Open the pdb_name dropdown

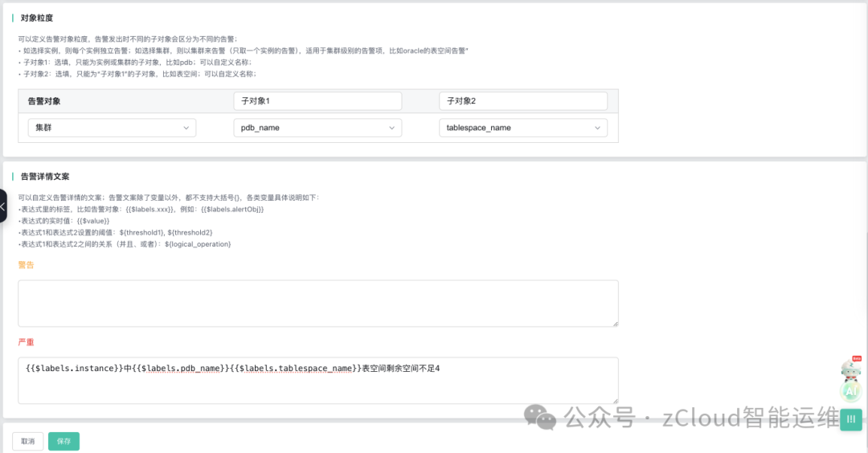point(317,128)
